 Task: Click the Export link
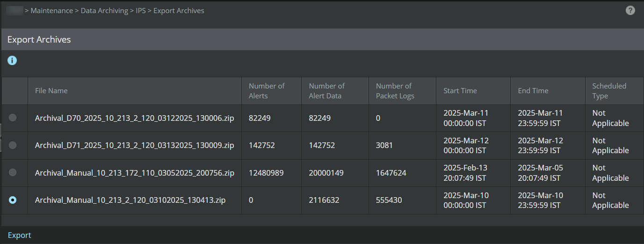[20, 235]
